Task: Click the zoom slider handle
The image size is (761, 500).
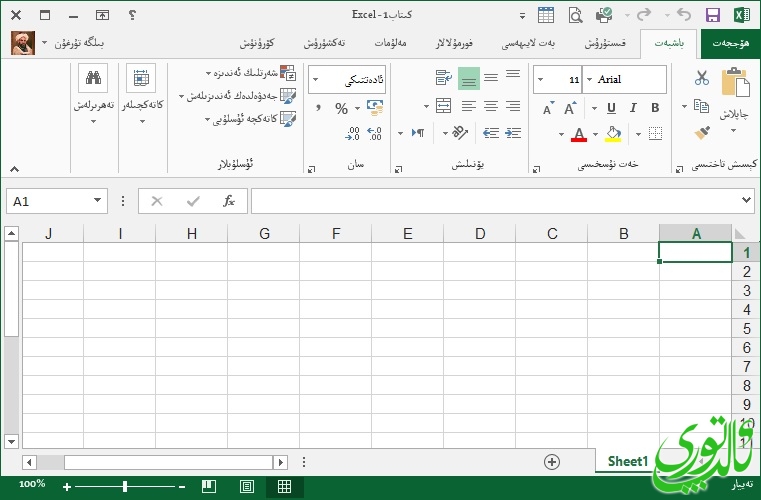Action: pos(125,486)
